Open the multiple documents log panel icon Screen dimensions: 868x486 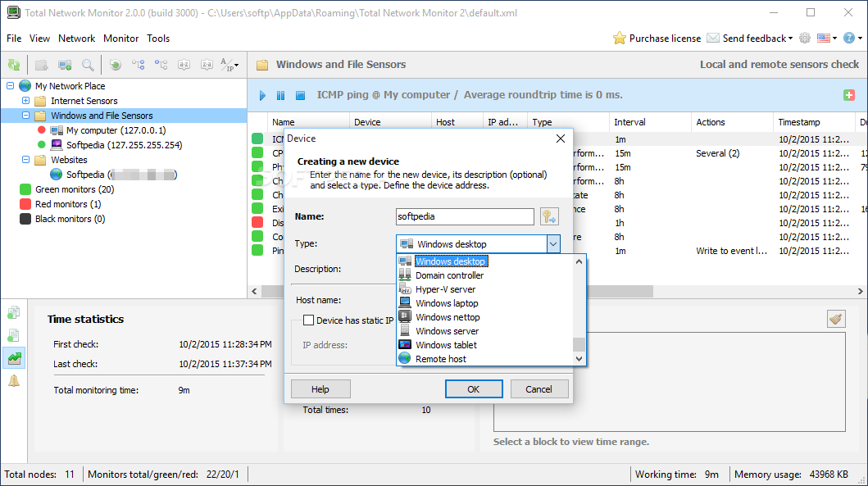tap(14, 313)
